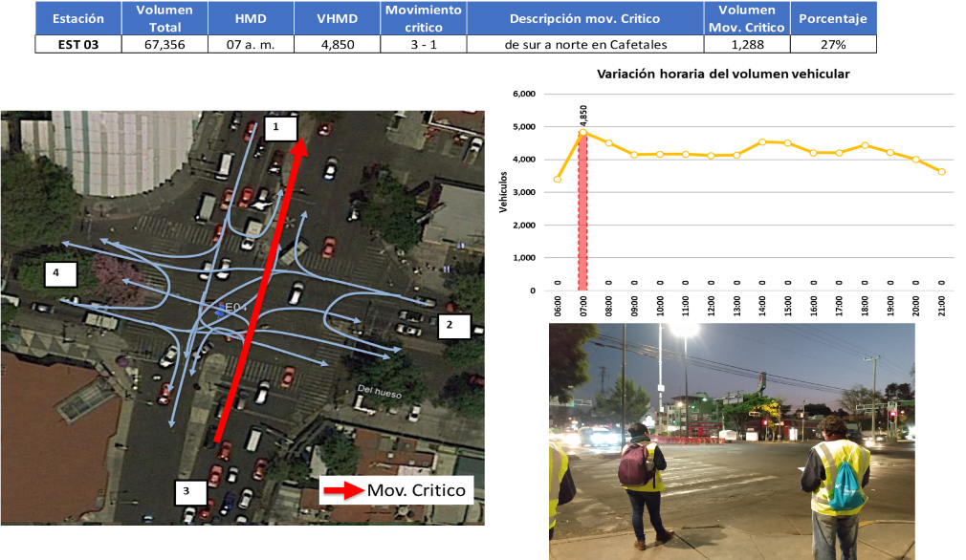Click the red peak-hour bar at 07:00
966x560 pixels.
tap(582, 211)
